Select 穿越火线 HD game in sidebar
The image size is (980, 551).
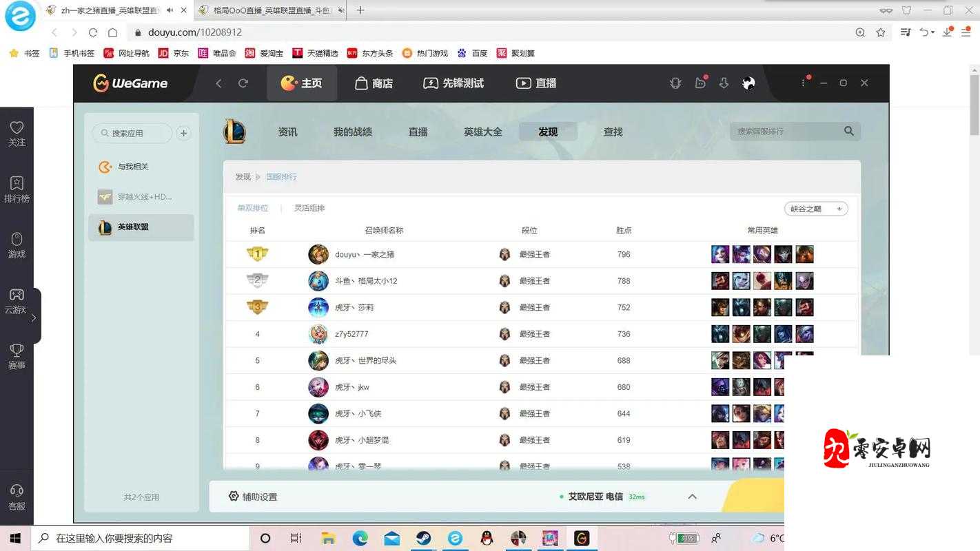tap(141, 197)
